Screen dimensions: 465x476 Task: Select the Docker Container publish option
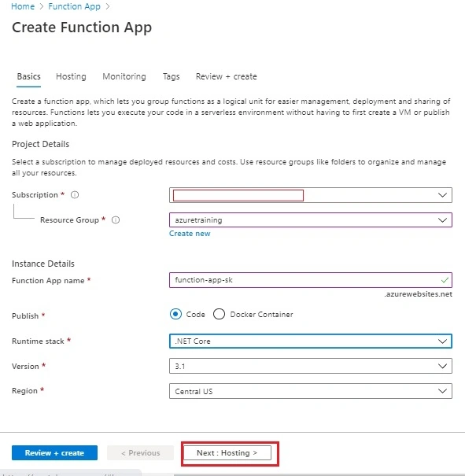tap(220, 314)
